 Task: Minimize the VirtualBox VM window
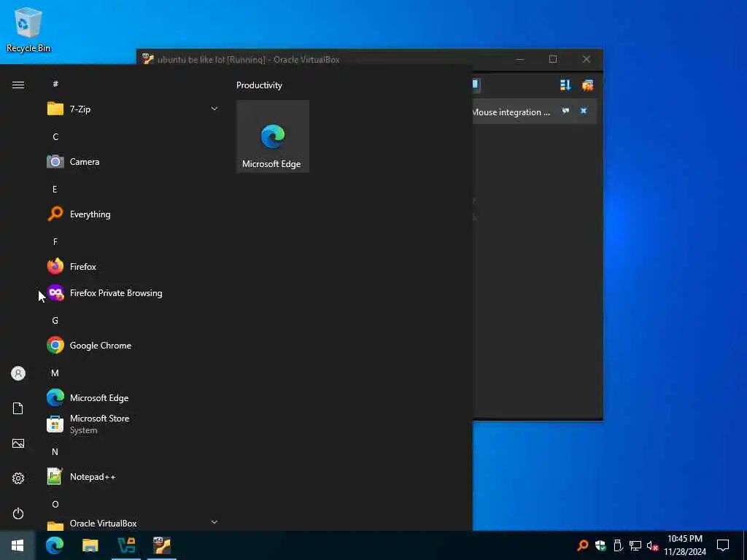tap(519, 59)
